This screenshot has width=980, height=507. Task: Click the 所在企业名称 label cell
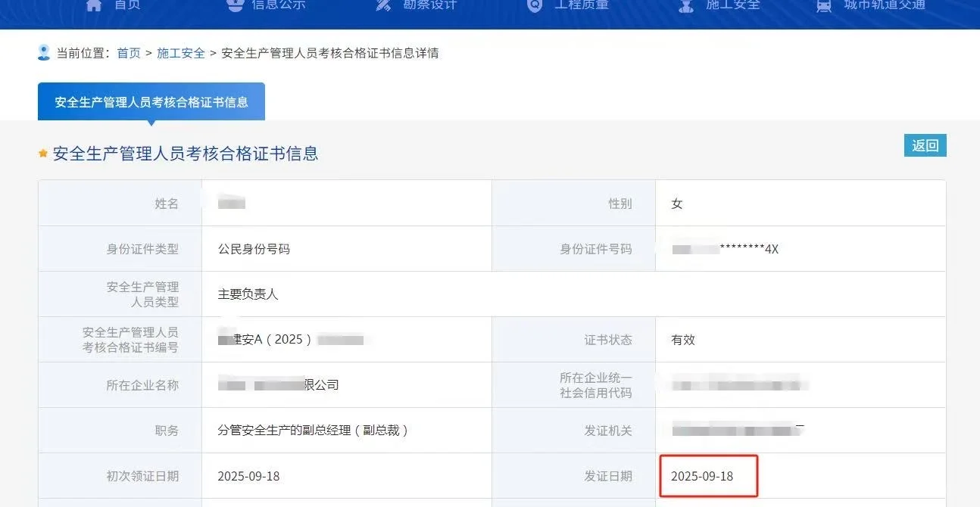click(120, 384)
